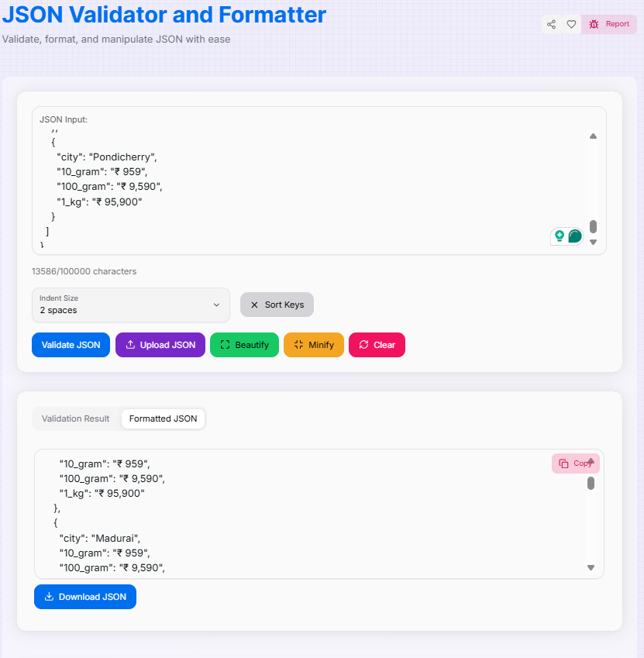Click the Validate JSON button

71,345
